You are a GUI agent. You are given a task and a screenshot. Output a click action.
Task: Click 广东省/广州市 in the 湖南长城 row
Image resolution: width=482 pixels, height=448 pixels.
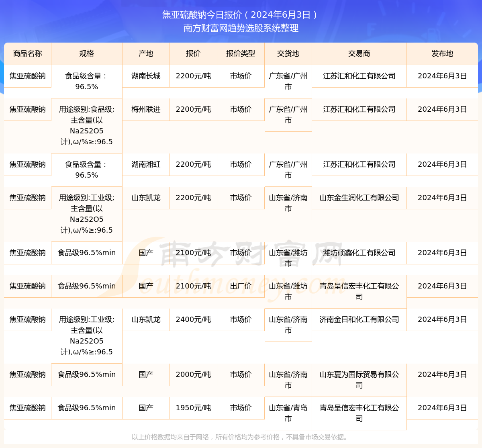click(288, 82)
